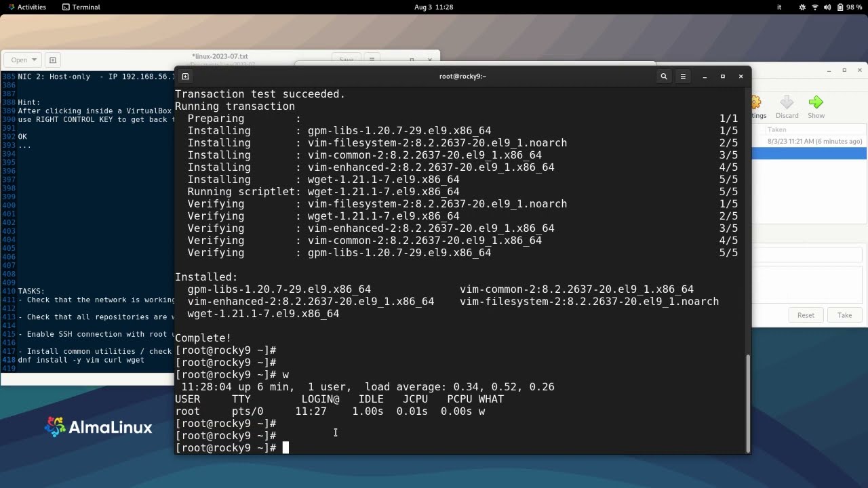This screenshot has width=868, height=488.
Task: Minimize the VirtualBox window
Action: [x=829, y=70]
